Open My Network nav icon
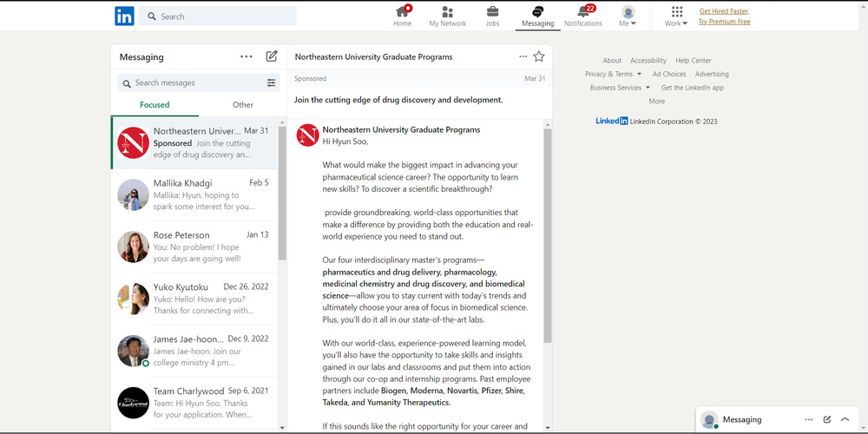This screenshot has height=434, width=868. (447, 16)
